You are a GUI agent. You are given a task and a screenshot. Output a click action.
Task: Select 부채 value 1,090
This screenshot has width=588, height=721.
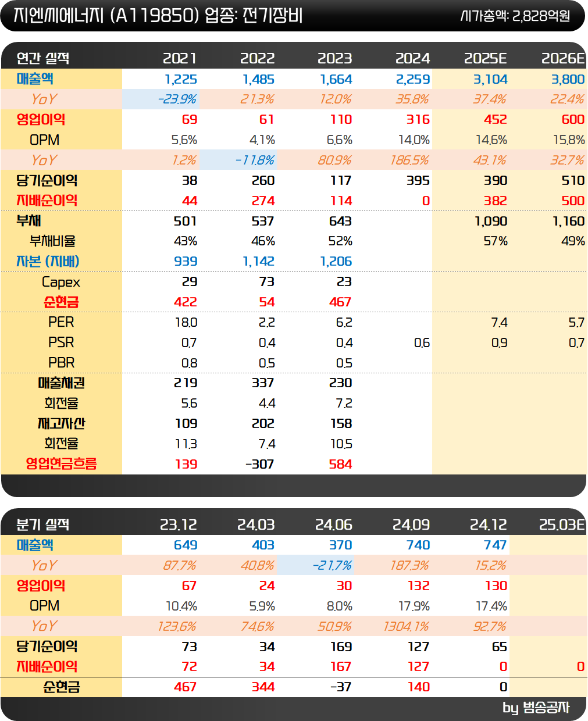491,221
